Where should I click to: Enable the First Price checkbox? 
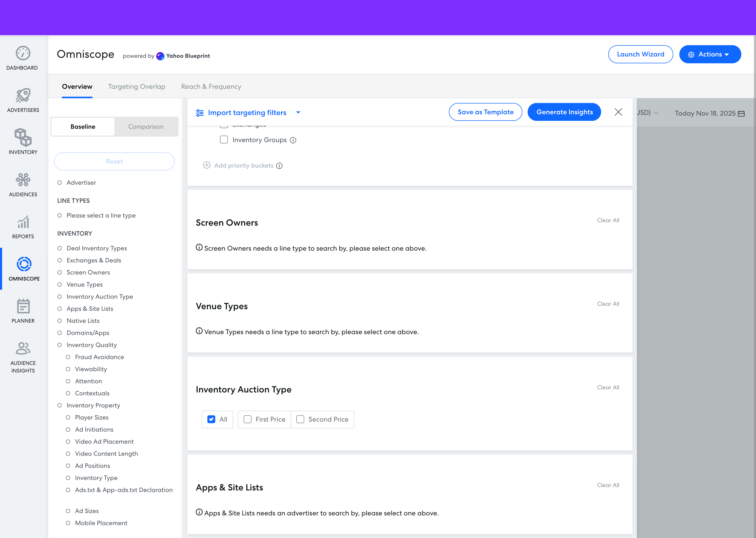tap(248, 419)
